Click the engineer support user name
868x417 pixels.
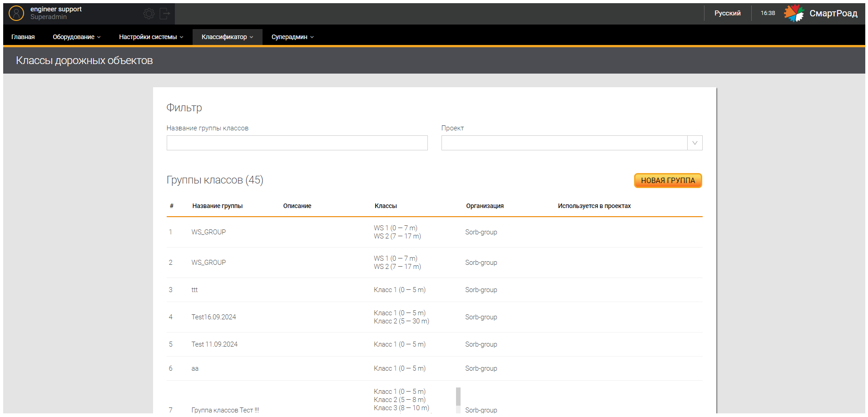tap(56, 9)
